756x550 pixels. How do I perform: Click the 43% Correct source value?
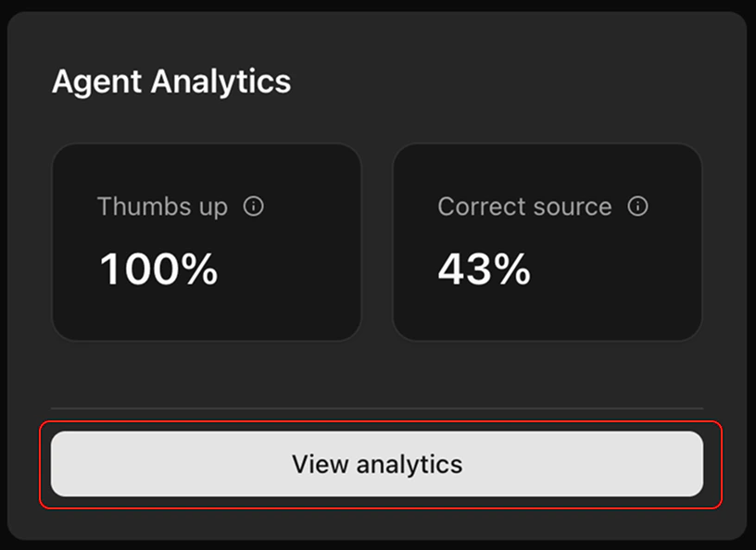tap(484, 269)
